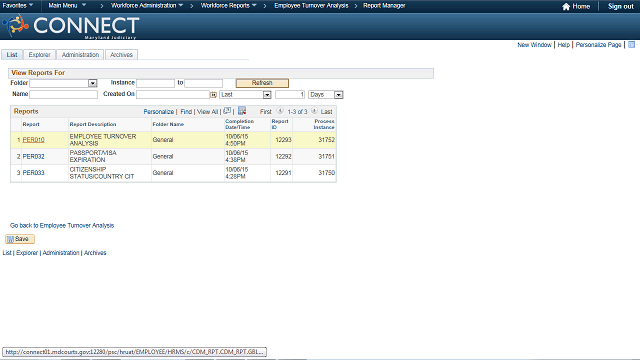Click the Home icon in header

tap(566, 7)
